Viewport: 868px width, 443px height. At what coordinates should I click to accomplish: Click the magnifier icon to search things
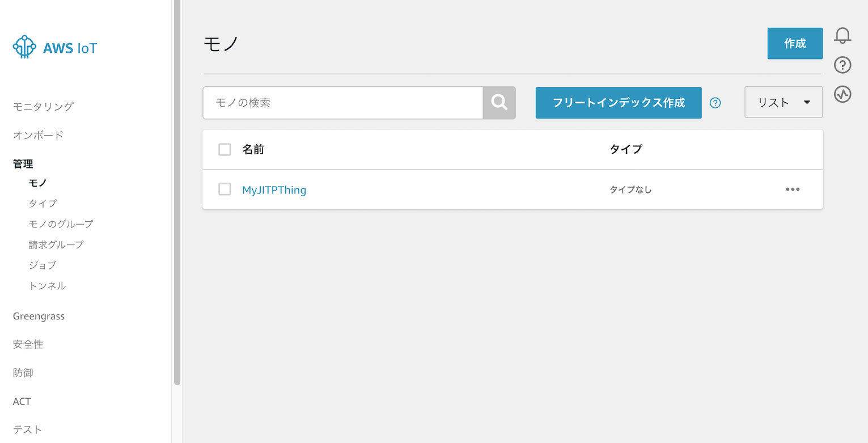499,103
